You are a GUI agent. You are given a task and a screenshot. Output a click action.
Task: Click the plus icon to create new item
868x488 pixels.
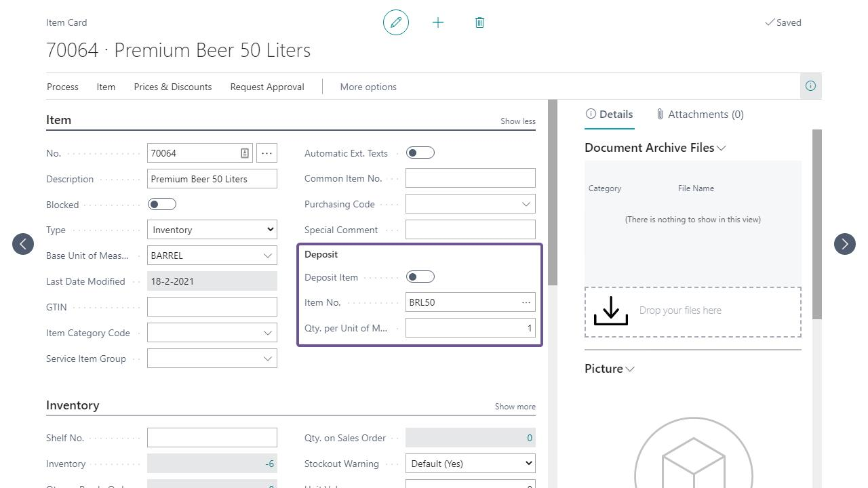(438, 22)
